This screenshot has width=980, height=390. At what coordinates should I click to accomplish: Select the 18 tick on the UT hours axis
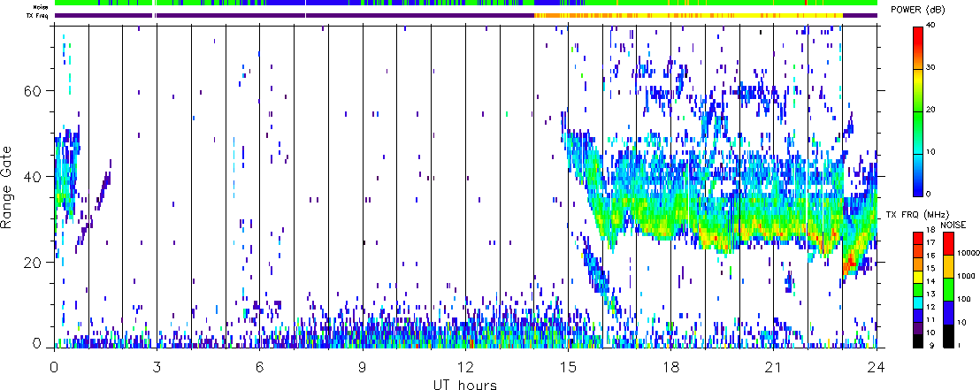(670, 366)
